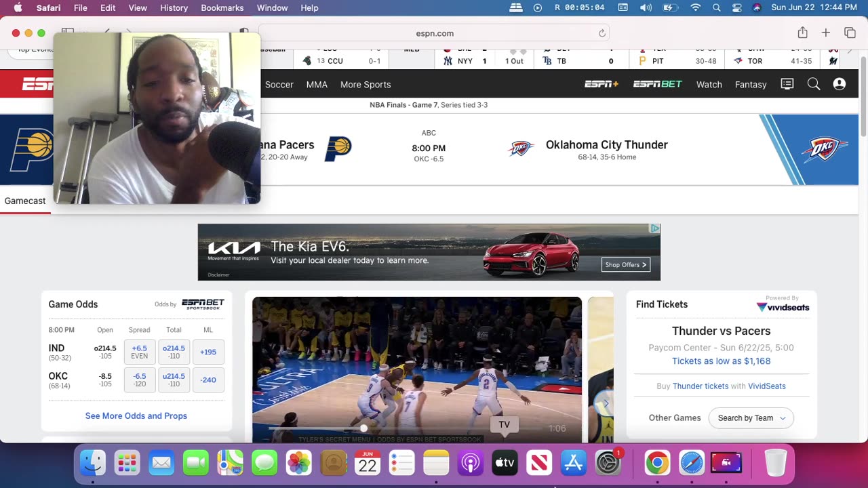Open the volume control in menu bar
Image resolution: width=868 pixels, height=488 pixels.
[646, 7]
